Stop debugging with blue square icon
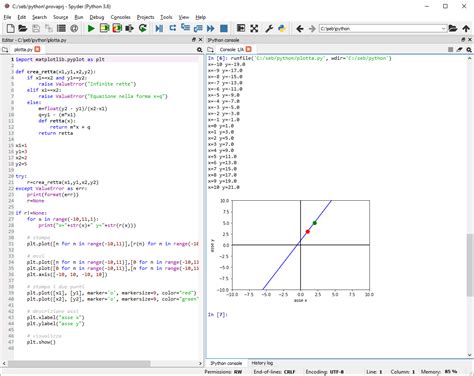This screenshot has height=376, width=474. pyautogui.click(x=224, y=28)
